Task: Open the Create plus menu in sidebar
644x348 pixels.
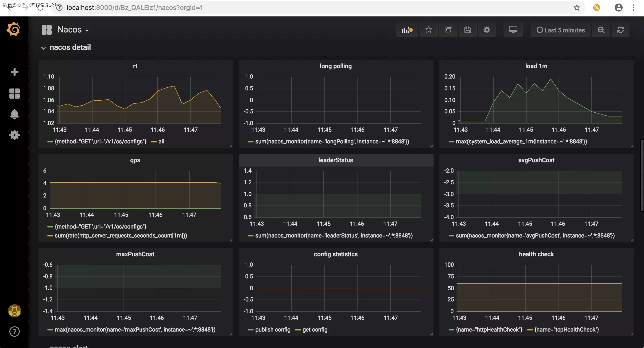Action: 15,72
